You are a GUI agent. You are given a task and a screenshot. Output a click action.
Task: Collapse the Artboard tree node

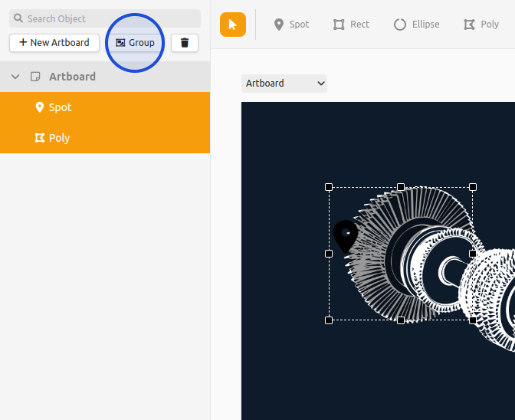point(15,77)
